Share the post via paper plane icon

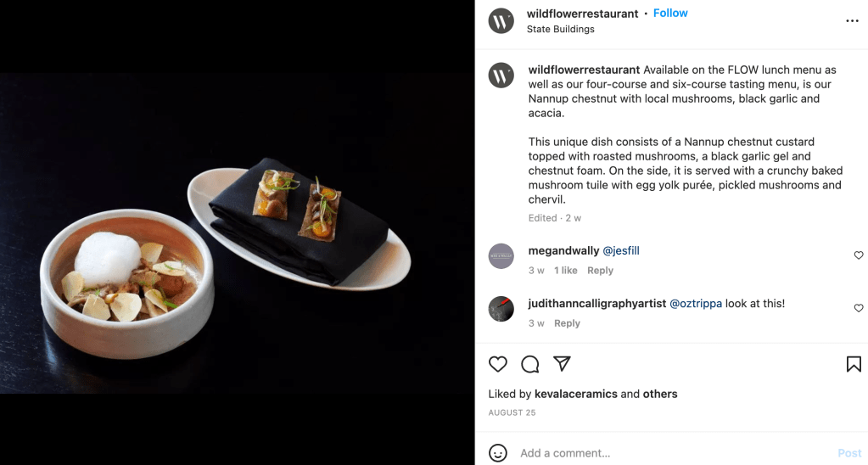pyautogui.click(x=562, y=363)
